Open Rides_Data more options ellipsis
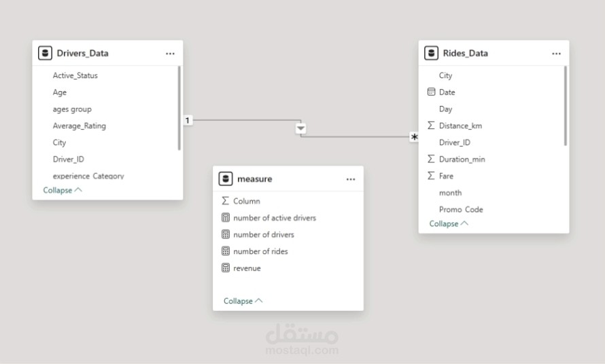Viewport: 605px width, 364px height. click(x=556, y=53)
